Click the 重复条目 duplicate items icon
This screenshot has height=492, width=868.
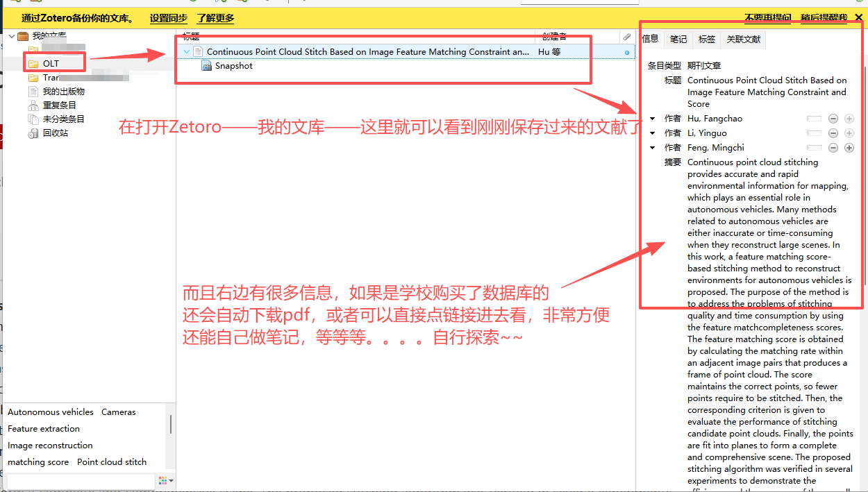coord(33,105)
